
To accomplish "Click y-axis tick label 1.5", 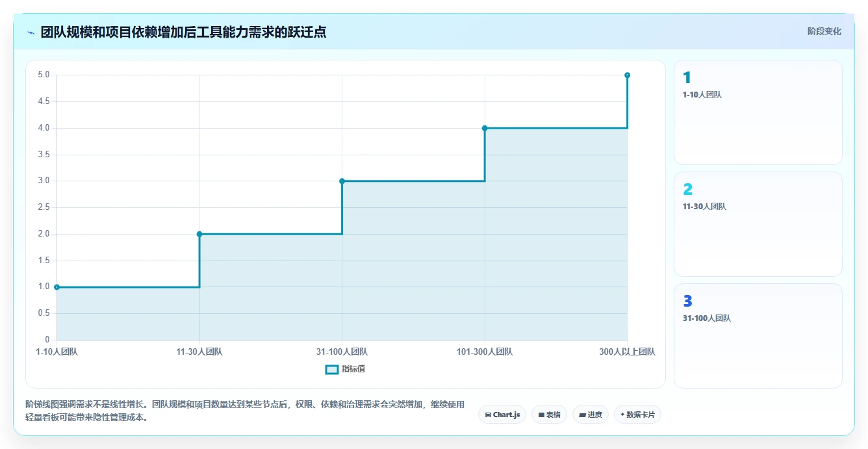I will (44, 261).
